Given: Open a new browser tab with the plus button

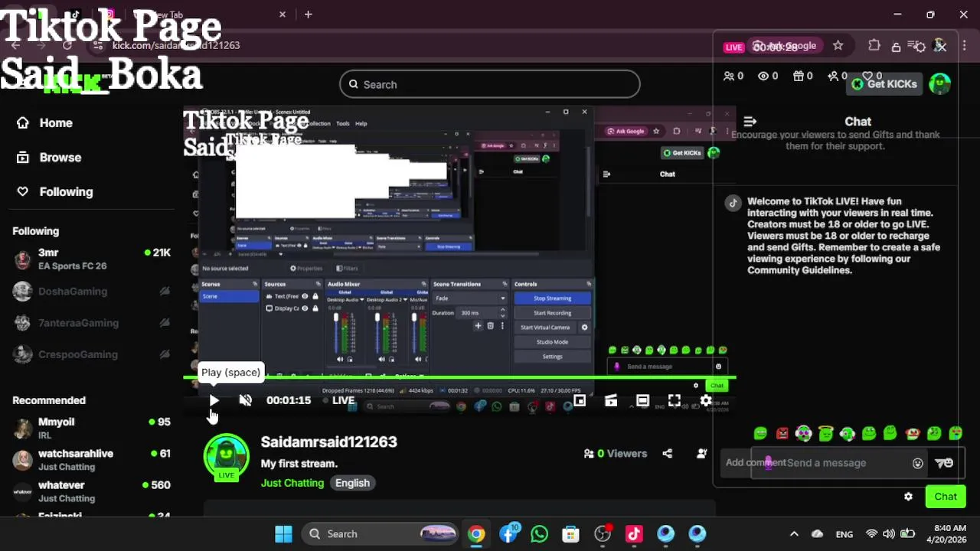Looking at the screenshot, I should (x=308, y=15).
